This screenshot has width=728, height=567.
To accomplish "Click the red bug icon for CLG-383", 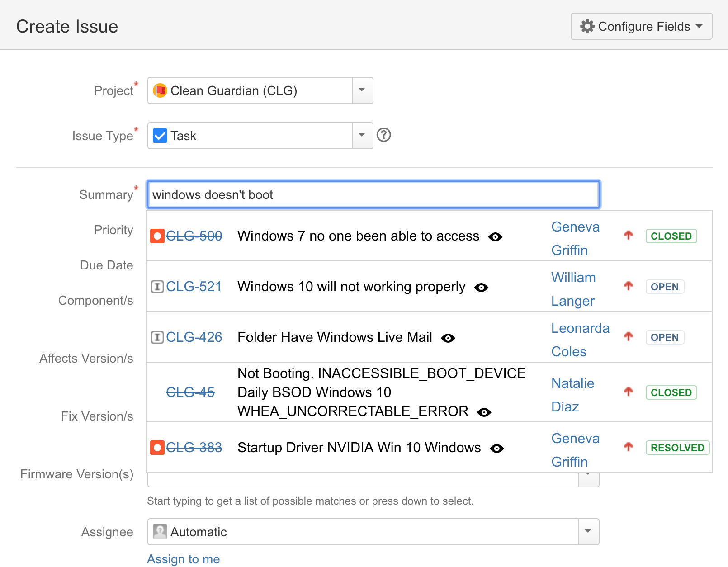I will (157, 448).
